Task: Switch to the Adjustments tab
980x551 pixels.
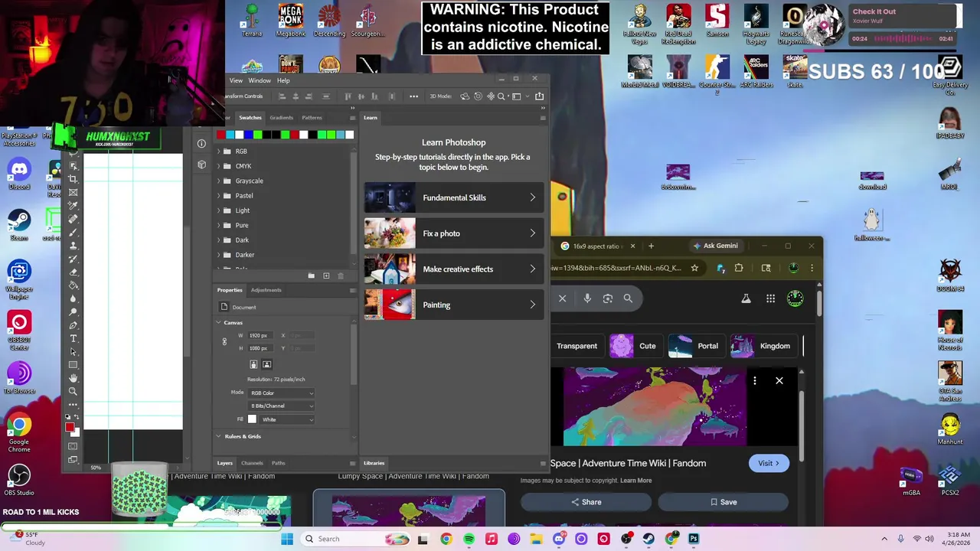Action: [x=266, y=290]
